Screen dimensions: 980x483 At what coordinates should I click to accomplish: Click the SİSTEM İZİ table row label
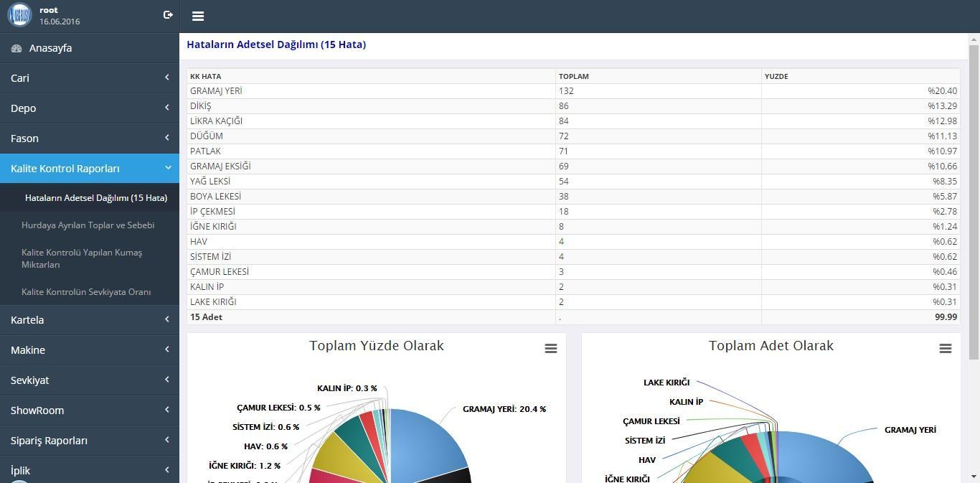210,257
